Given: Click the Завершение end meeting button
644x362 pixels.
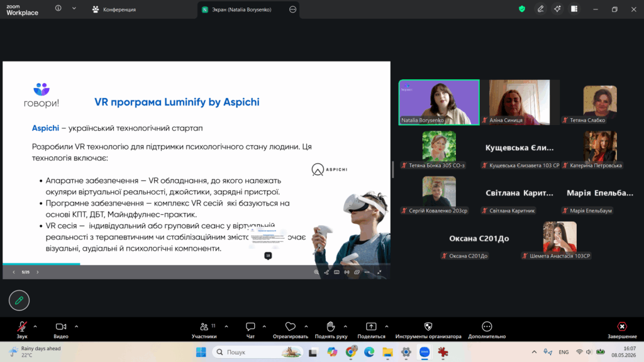Looking at the screenshot, I should click(x=622, y=330).
